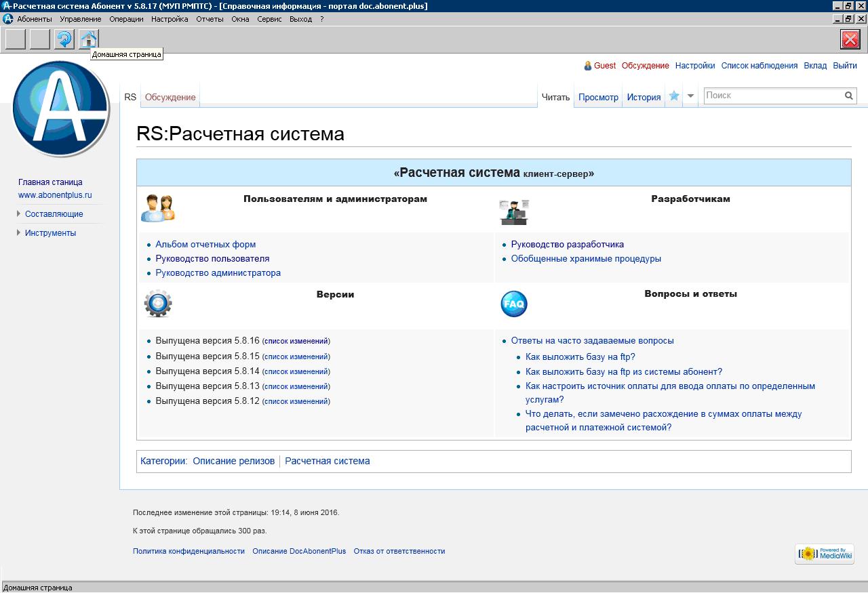Click the refresh page toolbar icon
The height and width of the screenshot is (593, 868).
coord(64,39)
